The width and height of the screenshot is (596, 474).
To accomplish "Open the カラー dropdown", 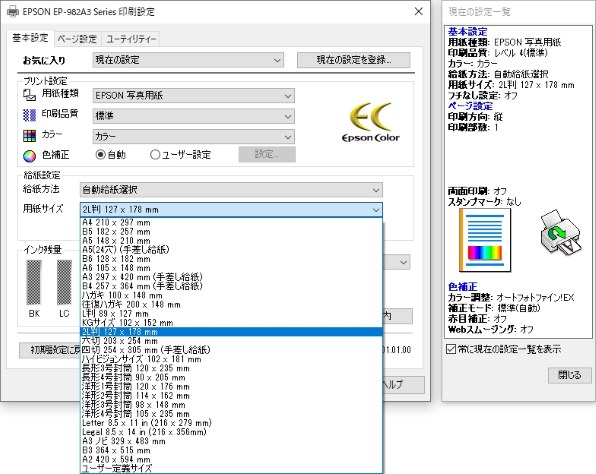I will [x=193, y=136].
